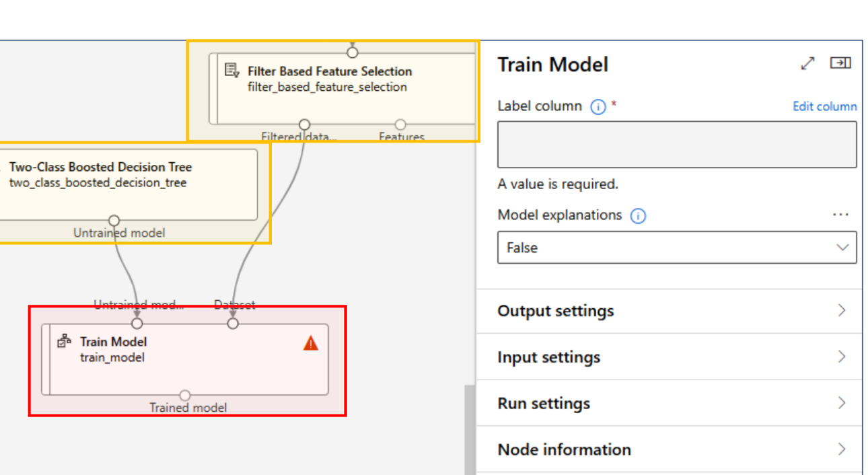Image resolution: width=868 pixels, height=475 pixels.
Task: Click the canvas vertical scrollbar
Action: (x=470, y=431)
